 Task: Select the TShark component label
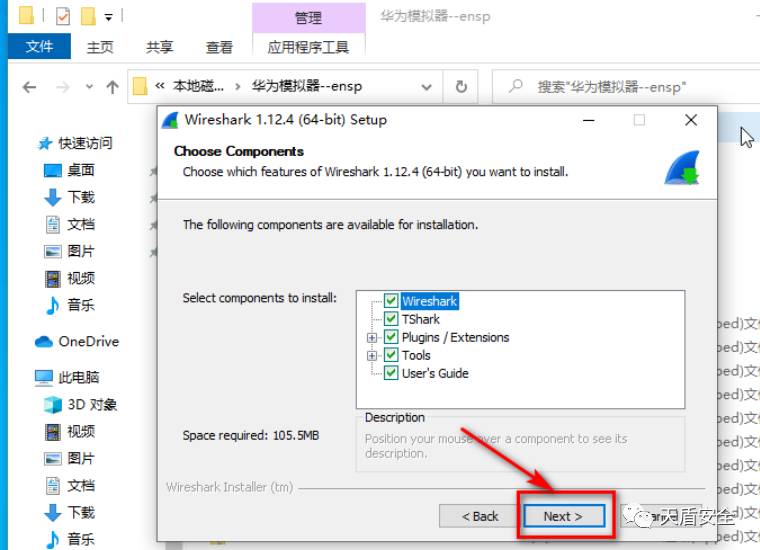421,319
